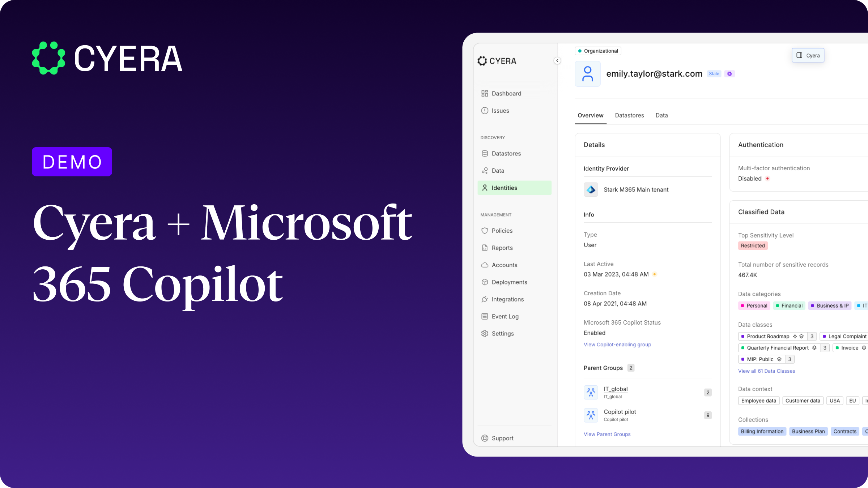The width and height of the screenshot is (868, 488).
Task: Click the count badge of the IT_global row
Action: tap(708, 393)
